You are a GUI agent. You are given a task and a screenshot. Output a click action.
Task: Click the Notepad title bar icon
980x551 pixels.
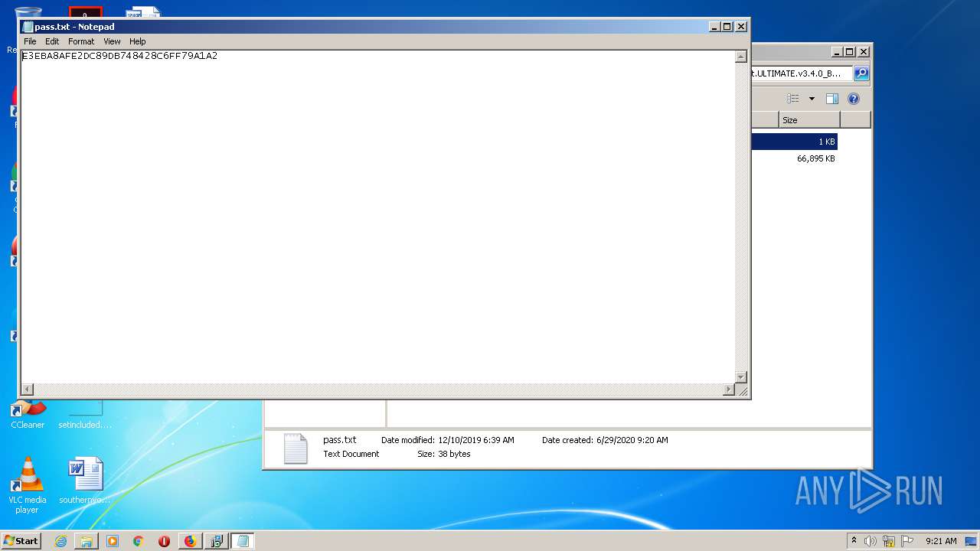click(28, 27)
